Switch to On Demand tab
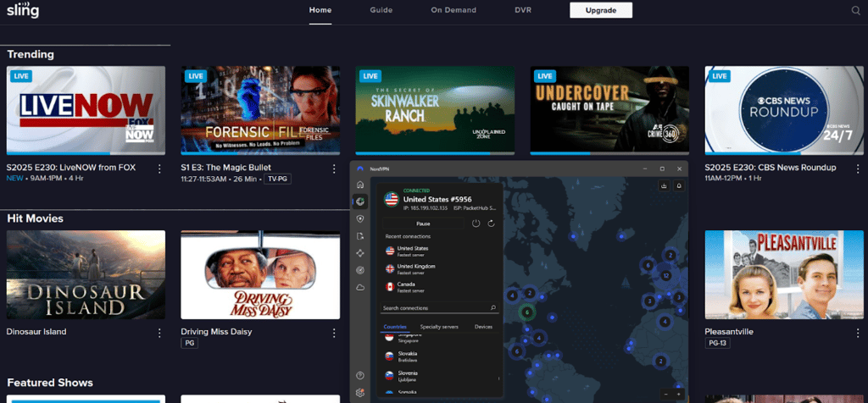 (453, 10)
